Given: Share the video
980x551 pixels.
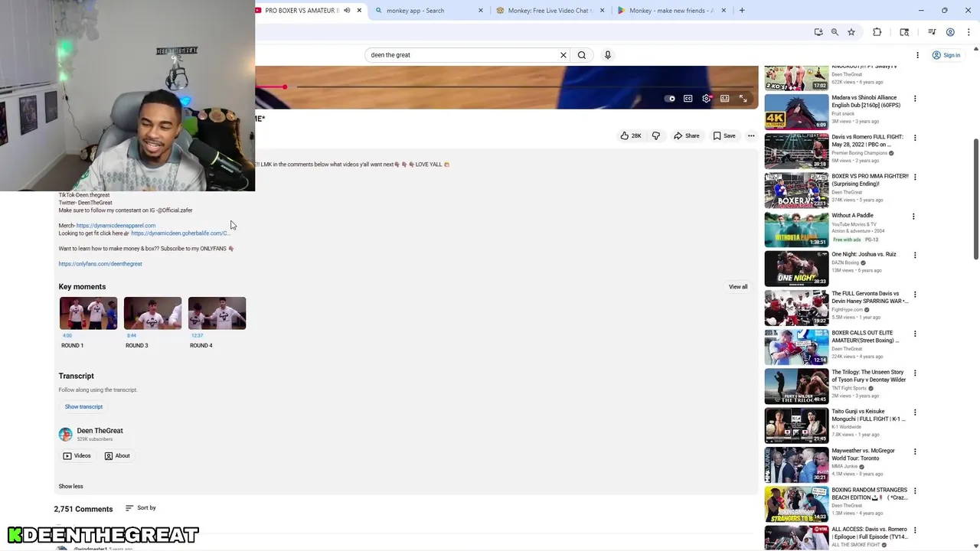Looking at the screenshot, I should pyautogui.click(x=687, y=136).
